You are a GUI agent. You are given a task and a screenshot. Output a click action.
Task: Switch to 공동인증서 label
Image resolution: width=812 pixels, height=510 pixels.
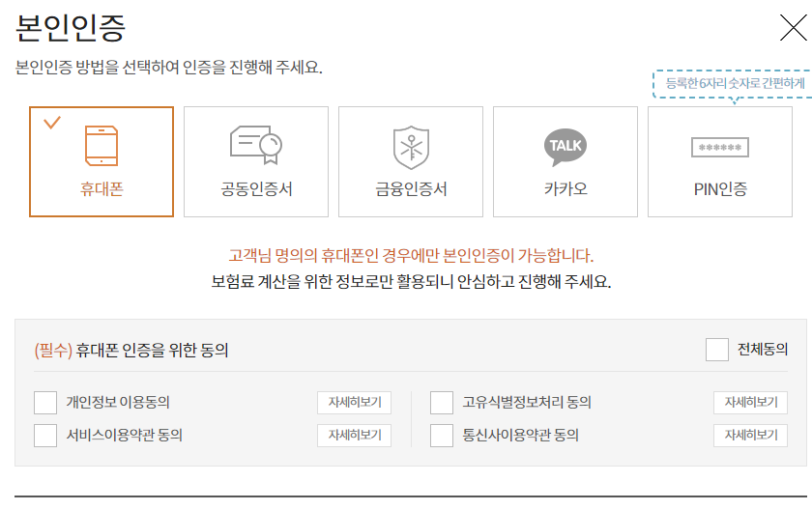click(x=256, y=188)
